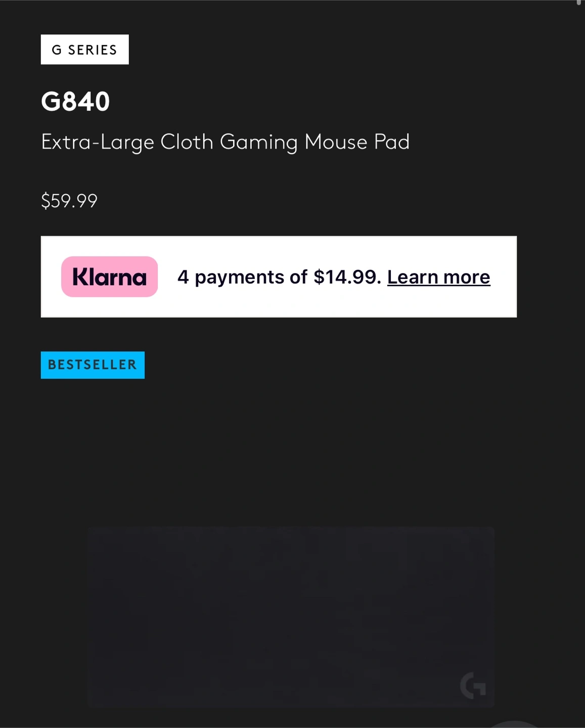Click the word Klarna inside pink badge
Image resolution: width=585 pixels, height=728 pixels.
click(109, 277)
